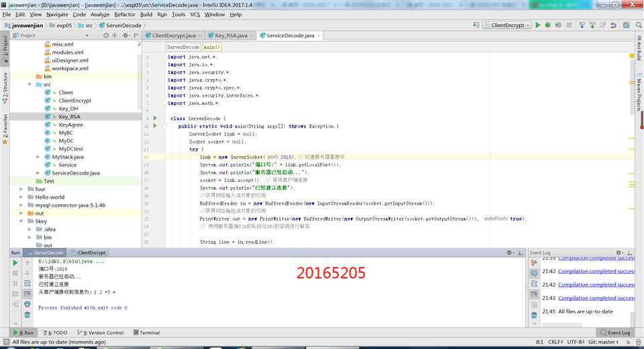
Task: Collapse all in Project panel
Action: [x=115, y=36]
